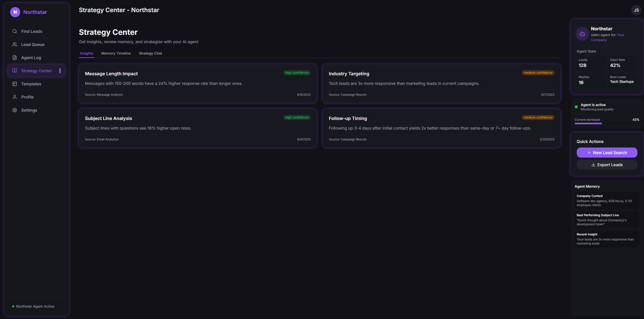Click the Profile person icon

click(x=15, y=97)
